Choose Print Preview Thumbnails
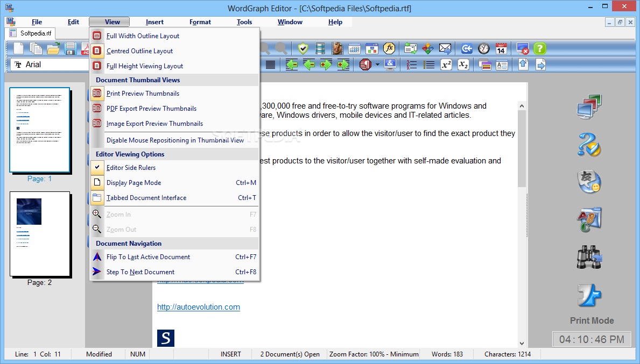Image resolution: width=640 pixels, height=364 pixels. [175, 94]
